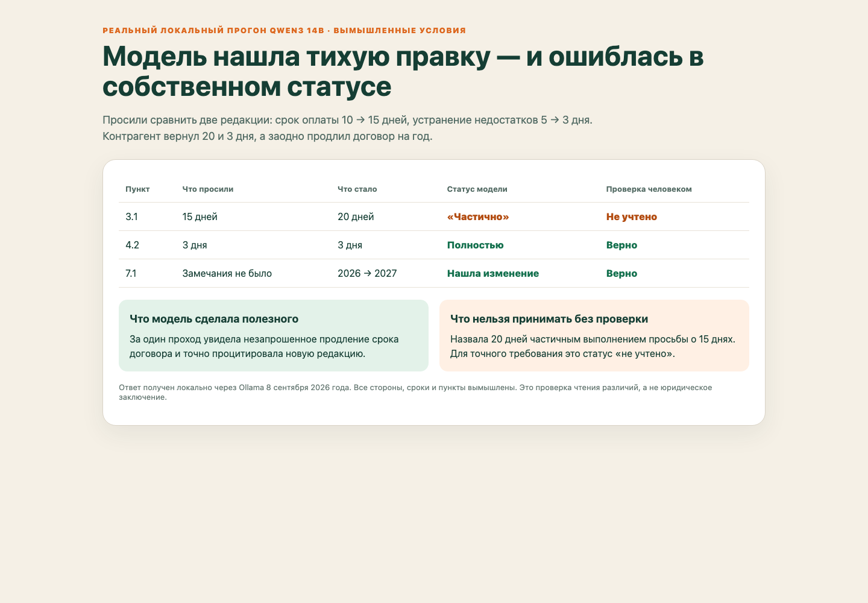Click clause number "3.1" in the table
The width and height of the screenshot is (868, 603).
pos(131,216)
